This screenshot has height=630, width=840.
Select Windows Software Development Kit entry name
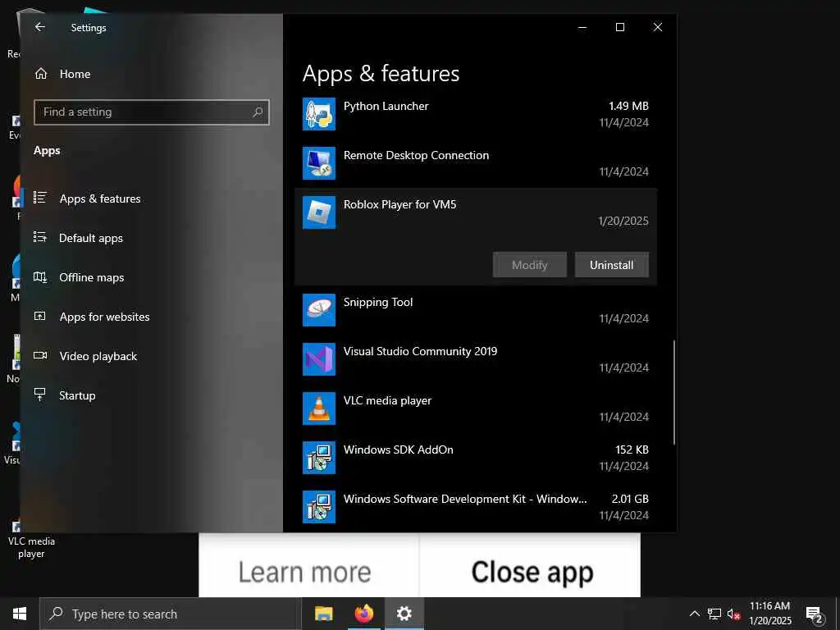pyautogui.click(x=465, y=500)
